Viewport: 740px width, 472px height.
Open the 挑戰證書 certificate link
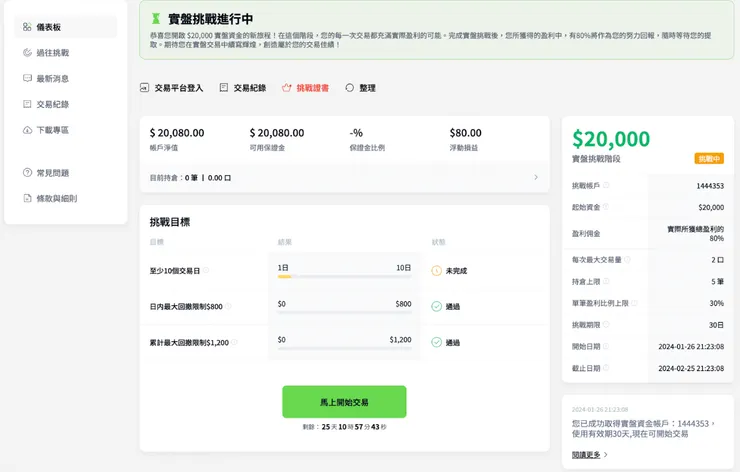click(x=305, y=88)
